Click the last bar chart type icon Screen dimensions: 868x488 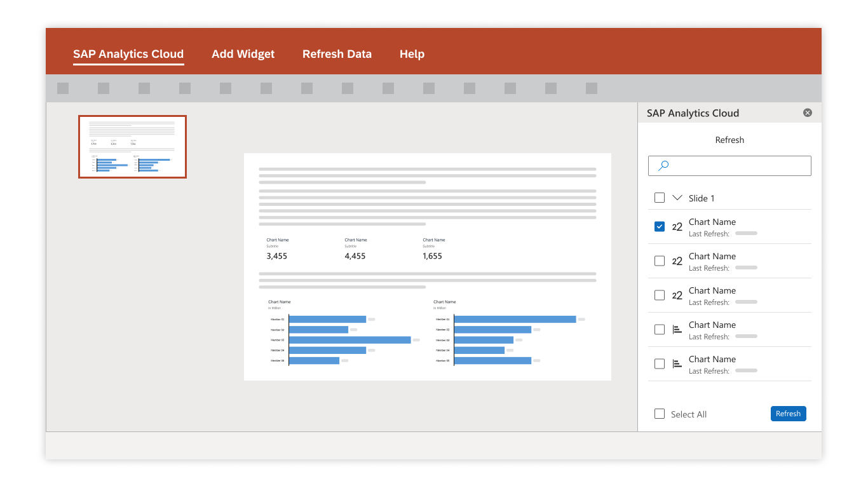click(677, 364)
